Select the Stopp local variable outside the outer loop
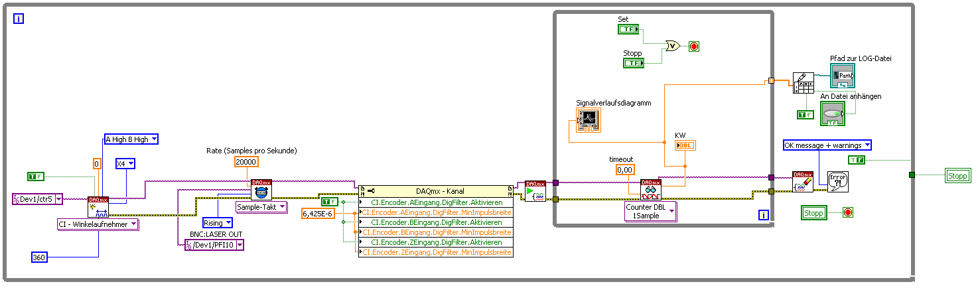Image resolution: width=980 pixels, height=288 pixels. click(x=957, y=176)
